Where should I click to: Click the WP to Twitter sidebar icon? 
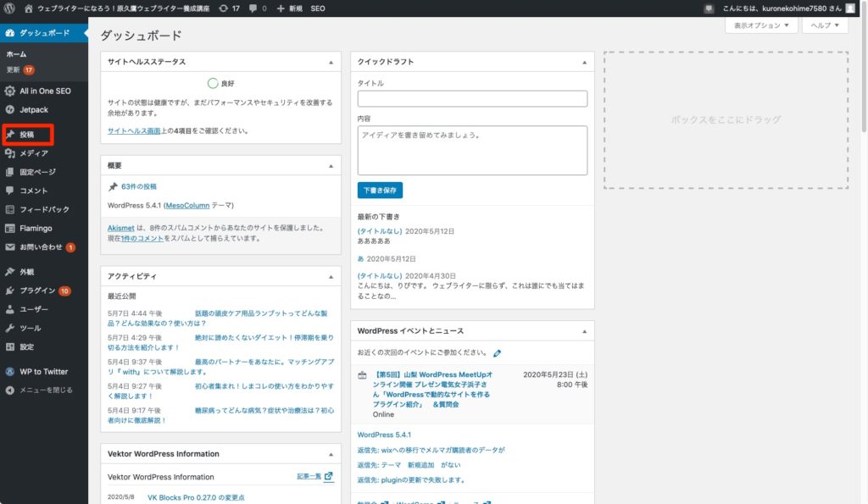[9, 371]
